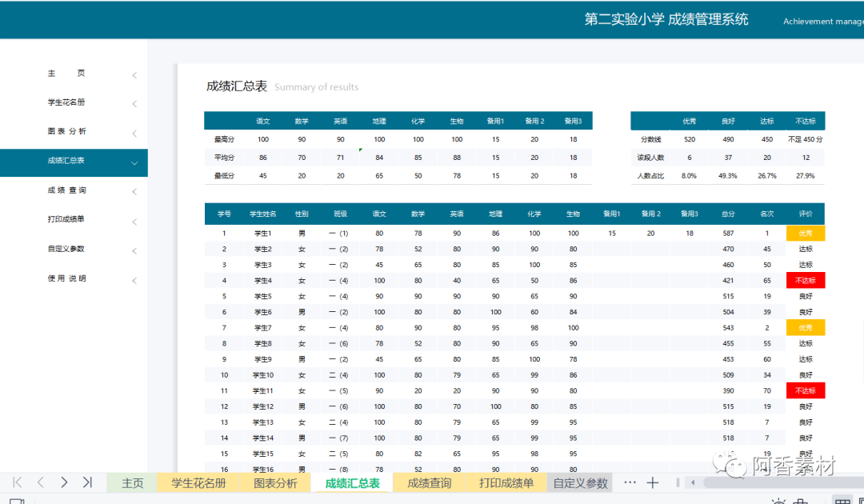Screen dimensions: 864x504
Task: Expand chevron next to 主页 in sidebar
Action: pos(134,75)
